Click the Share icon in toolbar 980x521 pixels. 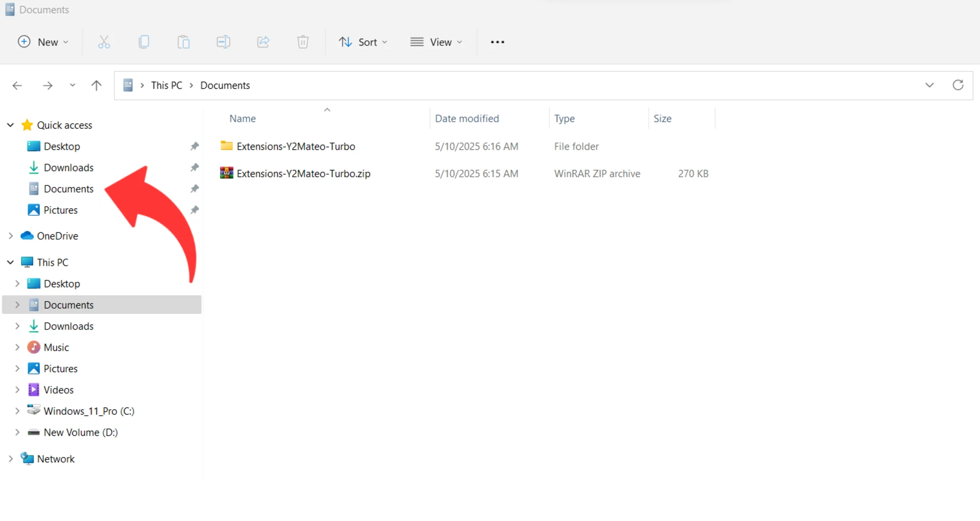pos(263,42)
